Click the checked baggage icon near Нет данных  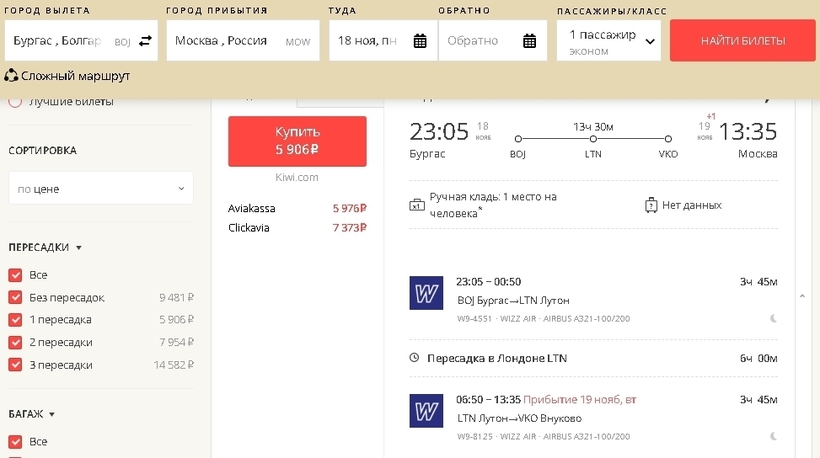pos(651,205)
